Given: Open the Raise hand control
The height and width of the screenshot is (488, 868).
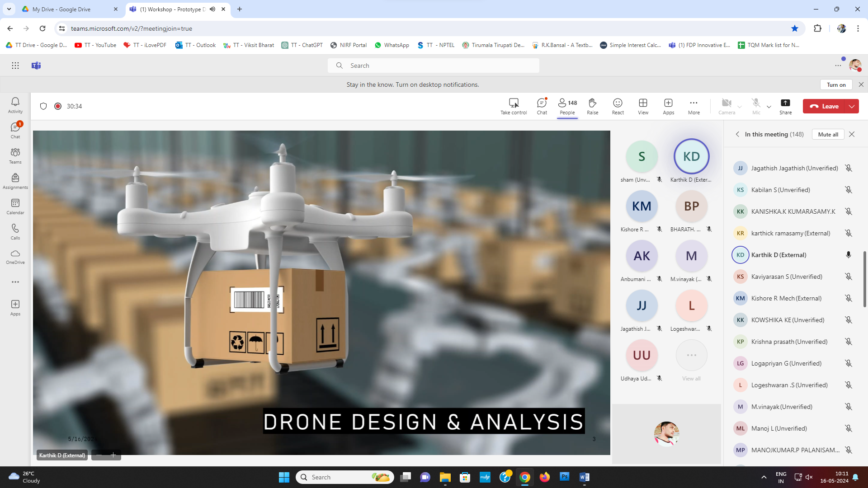Looking at the screenshot, I should [x=592, y=106].
